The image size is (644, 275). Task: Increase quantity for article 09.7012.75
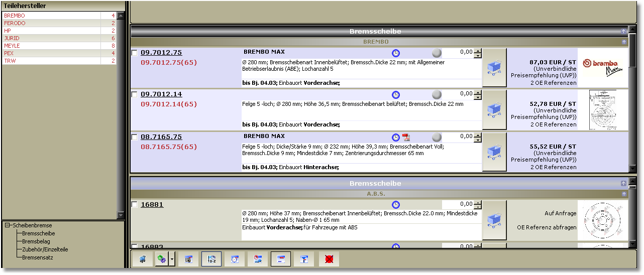point(478,50)
